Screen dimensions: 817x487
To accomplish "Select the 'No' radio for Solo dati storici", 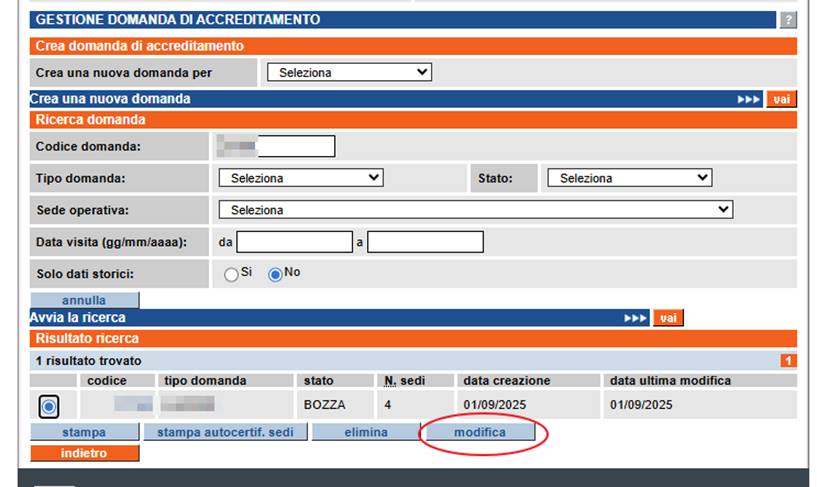I will 275,274.
